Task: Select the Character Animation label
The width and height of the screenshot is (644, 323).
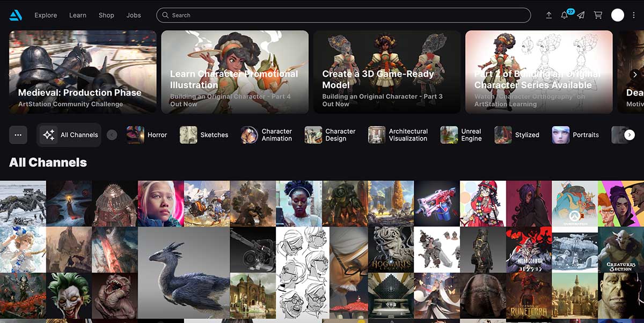Action: pyautogui.click(x=277, y=135)
